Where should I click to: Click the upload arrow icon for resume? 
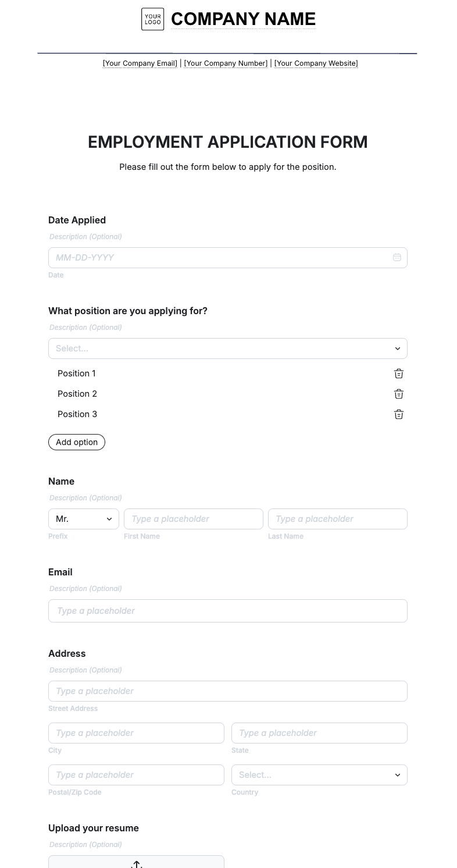point(136,865)
